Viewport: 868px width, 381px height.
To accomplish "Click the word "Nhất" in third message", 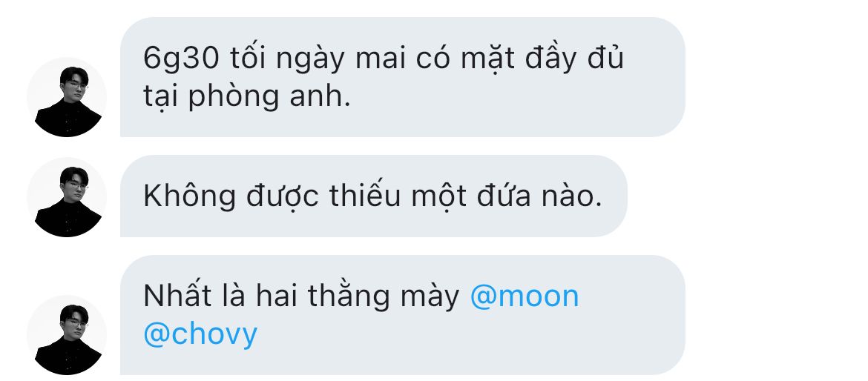I will pos(178,296).
